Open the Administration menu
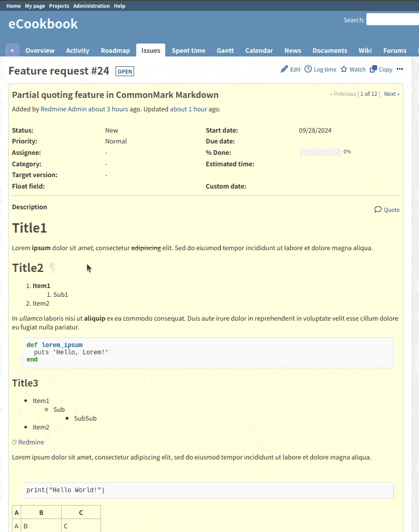 91,6
